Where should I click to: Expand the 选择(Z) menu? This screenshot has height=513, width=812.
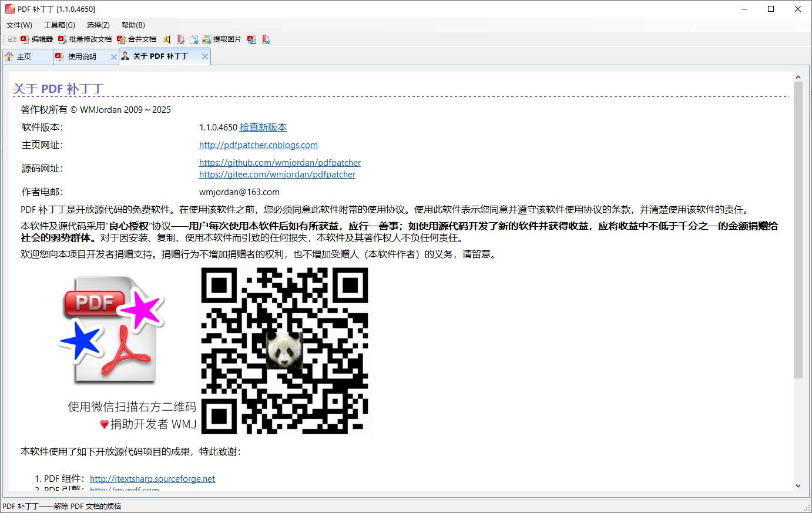98,25
